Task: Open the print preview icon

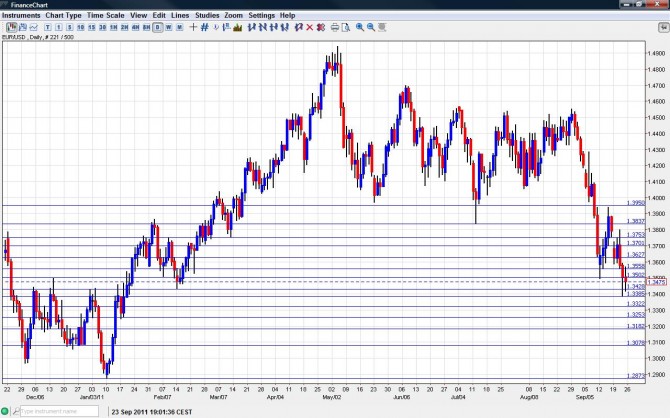Action: click(346, 27)
